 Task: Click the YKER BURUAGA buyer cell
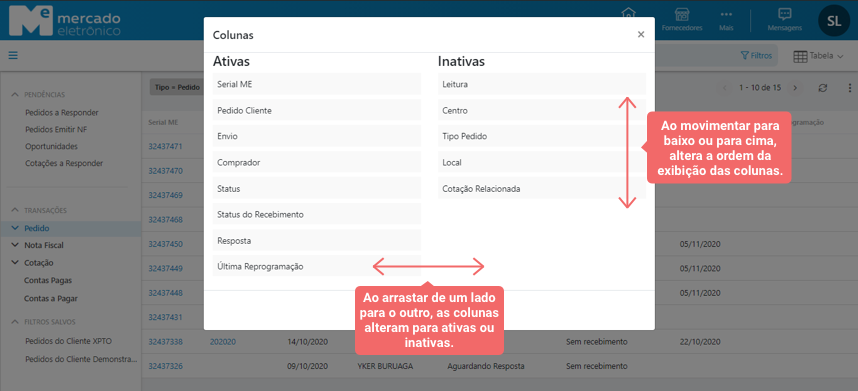point(384,366)
